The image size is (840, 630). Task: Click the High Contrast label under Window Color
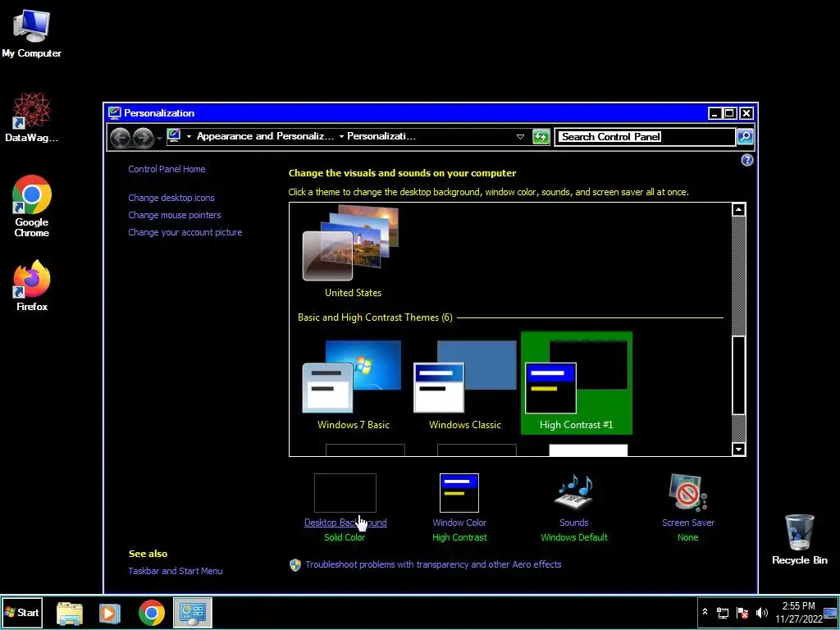[459, 537]
